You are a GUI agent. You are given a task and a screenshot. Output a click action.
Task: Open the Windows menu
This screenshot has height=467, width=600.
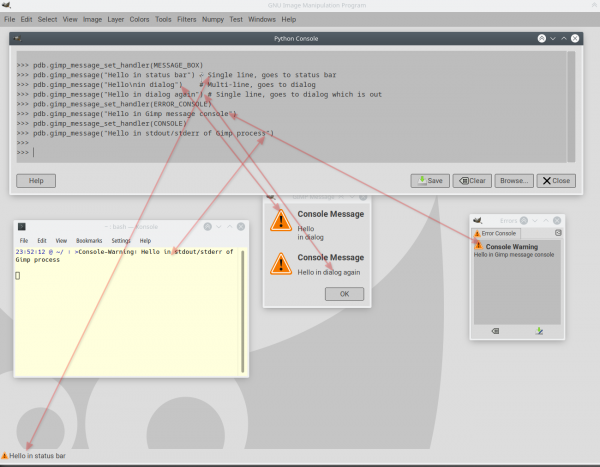pyautogui.click(x=262, y=19)
